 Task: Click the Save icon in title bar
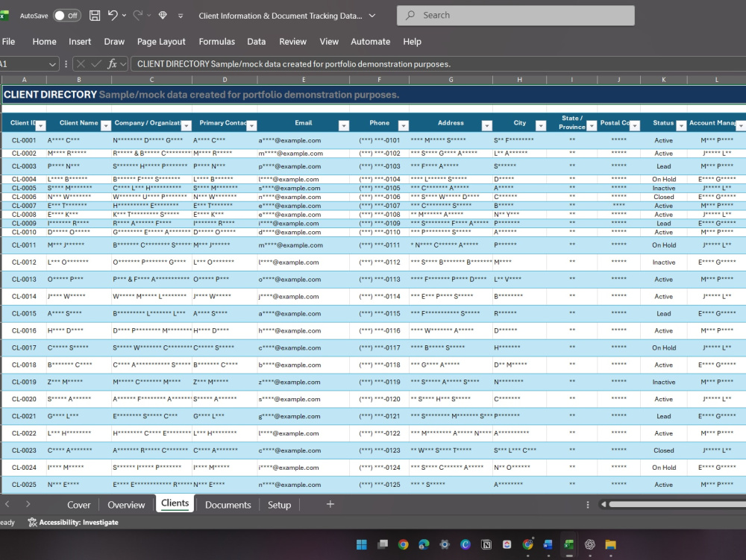pos(95,16)
